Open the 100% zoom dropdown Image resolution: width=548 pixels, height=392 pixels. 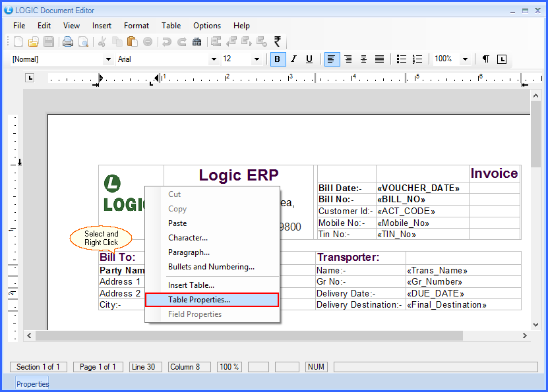[465, 59]
